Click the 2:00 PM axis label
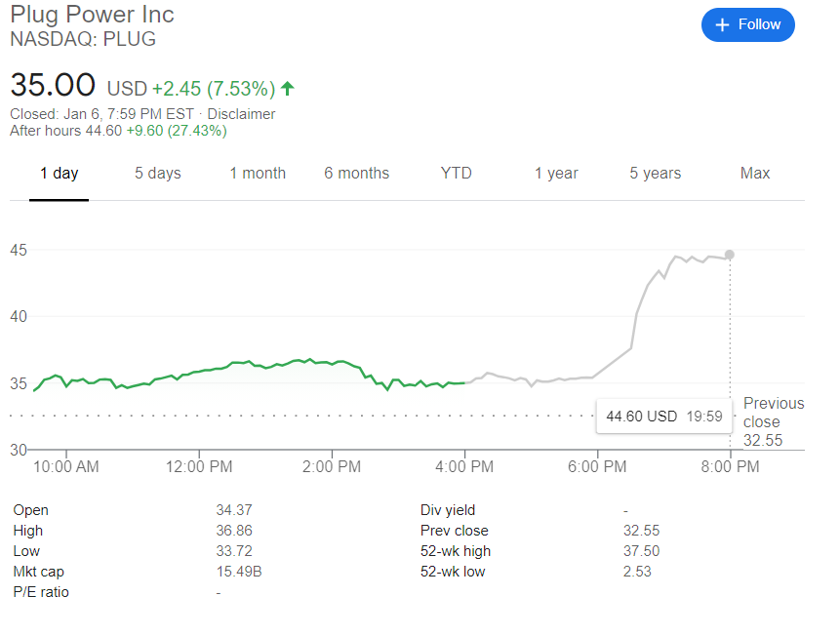Screen dimensions: 840x636 (x=332, y=466)
